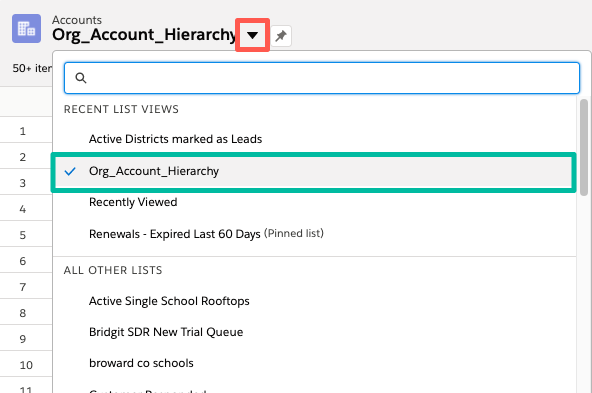Click the Accounts breadcrumb label
592x393 pixels.
(x=77, y=20)
